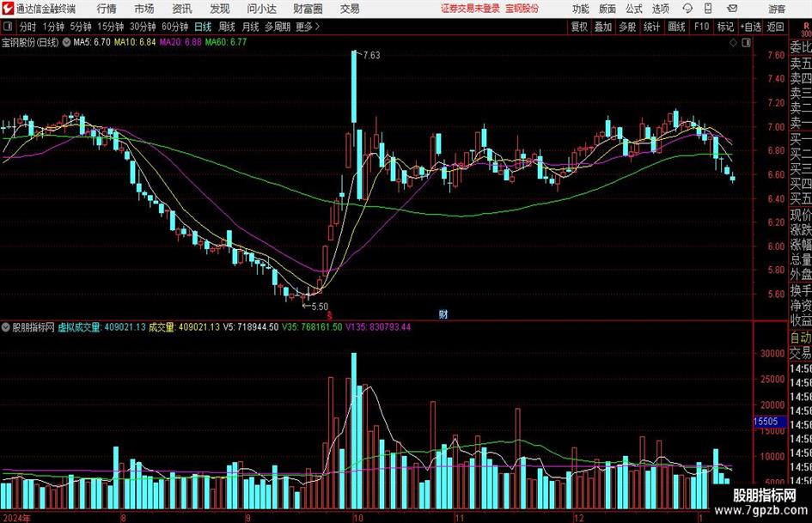Open the 公式 menu
This screenshot has height=523, width=812.
coord(634,9)
